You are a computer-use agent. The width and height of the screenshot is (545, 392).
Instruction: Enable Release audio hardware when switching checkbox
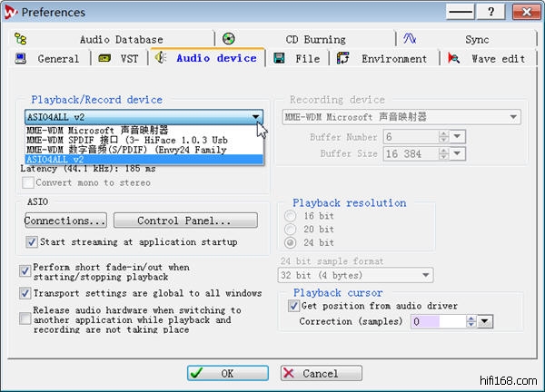25,318
